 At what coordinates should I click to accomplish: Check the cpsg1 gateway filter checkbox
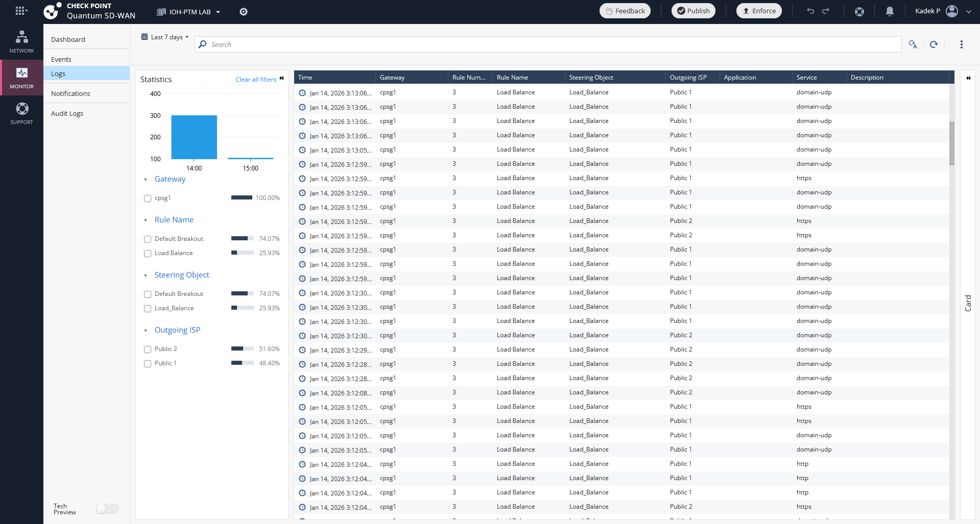(x=148, y=198)
